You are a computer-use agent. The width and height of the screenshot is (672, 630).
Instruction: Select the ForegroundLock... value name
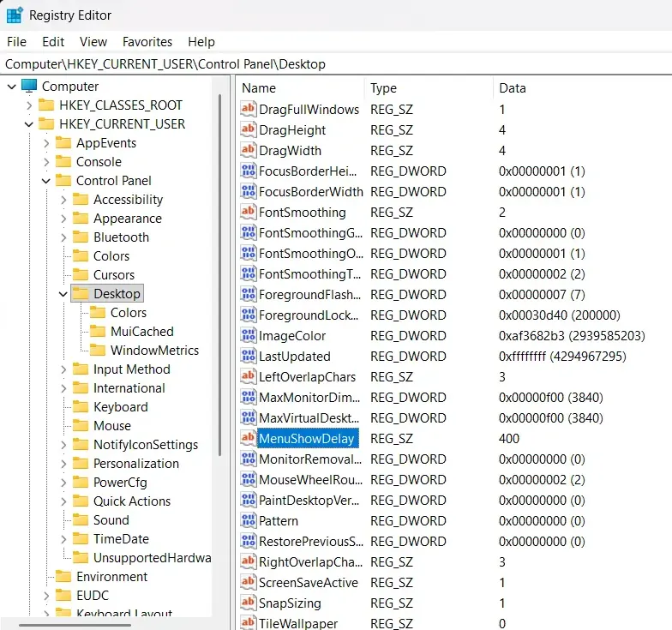pos(309,315)
